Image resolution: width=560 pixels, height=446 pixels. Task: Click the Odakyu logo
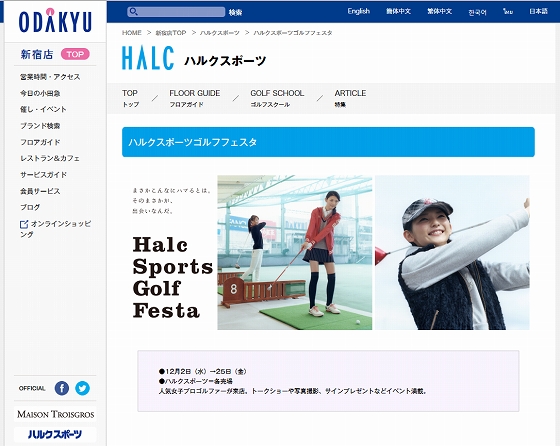coord(55,21)
